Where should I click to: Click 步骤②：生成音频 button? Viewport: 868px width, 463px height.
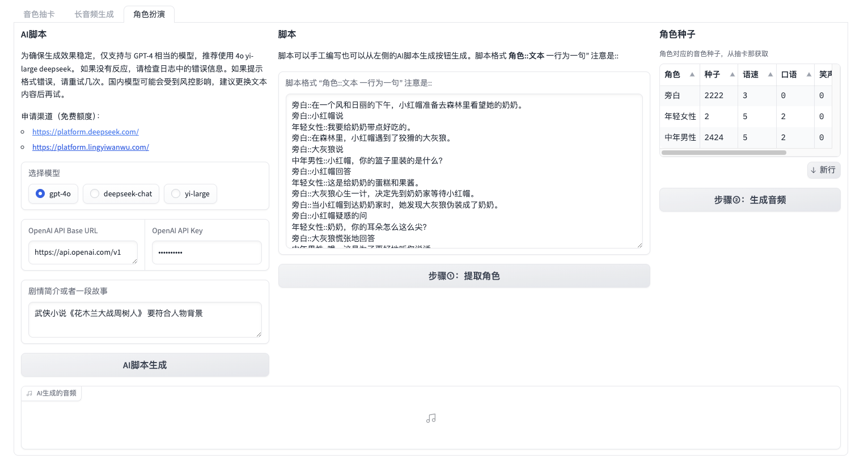(750, 200)
